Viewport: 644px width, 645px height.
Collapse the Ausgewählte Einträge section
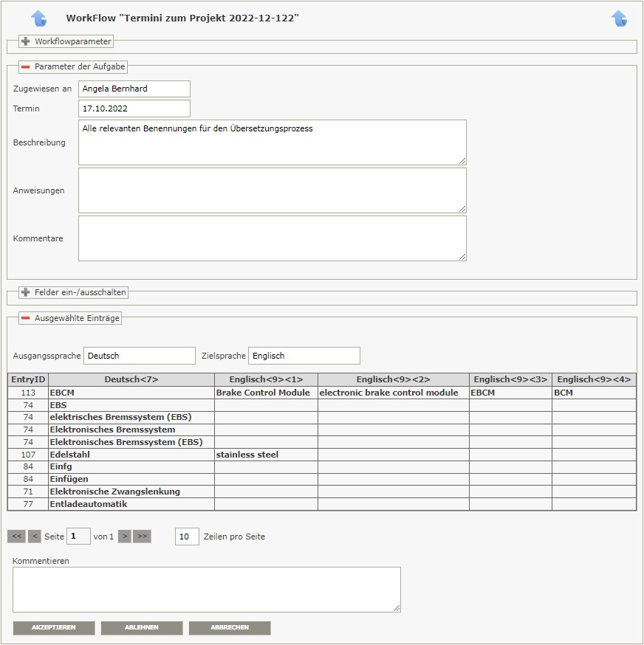pyautogui.click(x=26, y=318)
